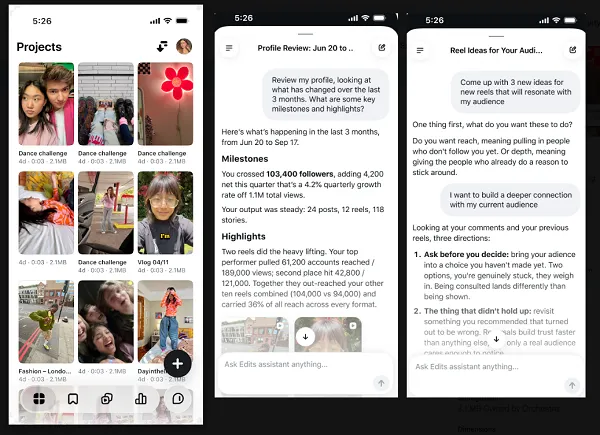This screenshot has height=435, width=600.
Task: Tap 'The thing that didn't hold up:' idea
Action: coord(478,311)
